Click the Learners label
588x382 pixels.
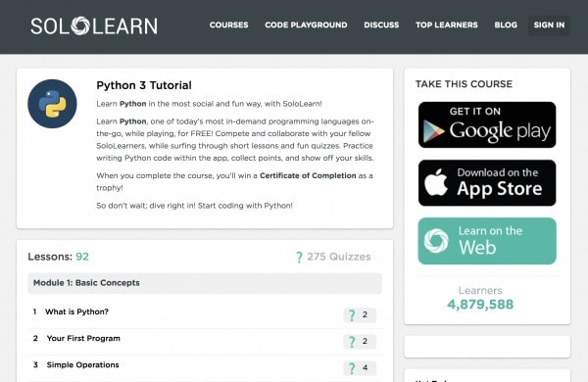[480, 291]
